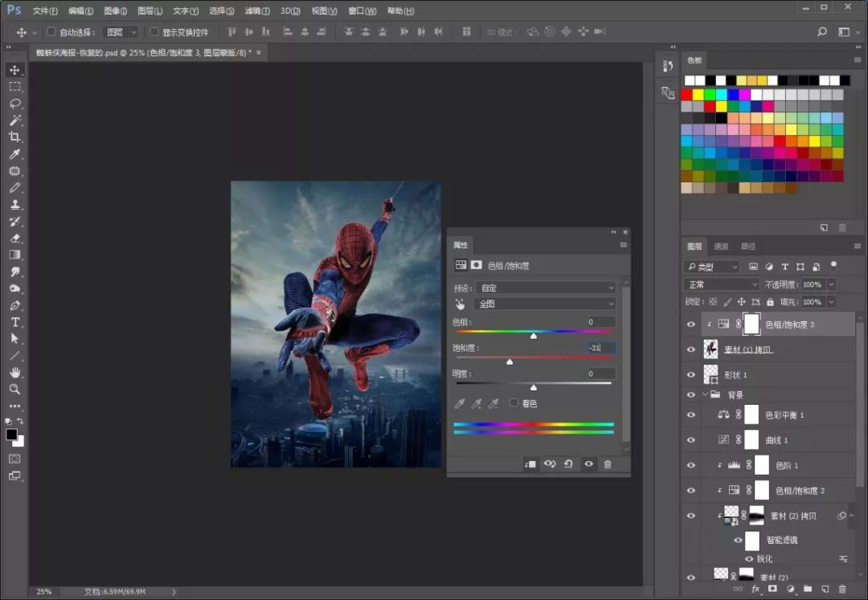Select the Horizontal Type tool
Viewport: 868px width, 600px height.
tap(15, 322)
